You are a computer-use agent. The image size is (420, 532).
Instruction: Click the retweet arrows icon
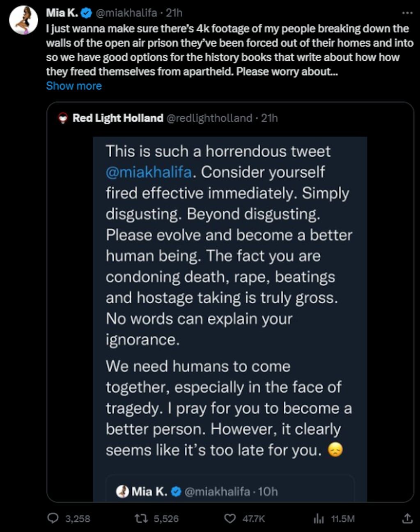[141, 518]
